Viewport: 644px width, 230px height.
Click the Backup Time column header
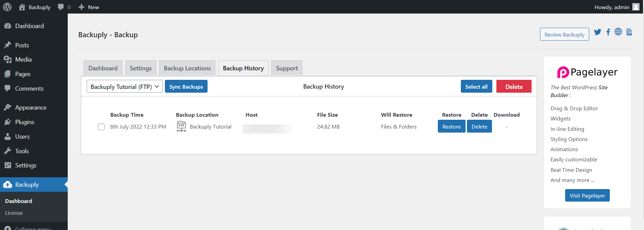point(127,115)
